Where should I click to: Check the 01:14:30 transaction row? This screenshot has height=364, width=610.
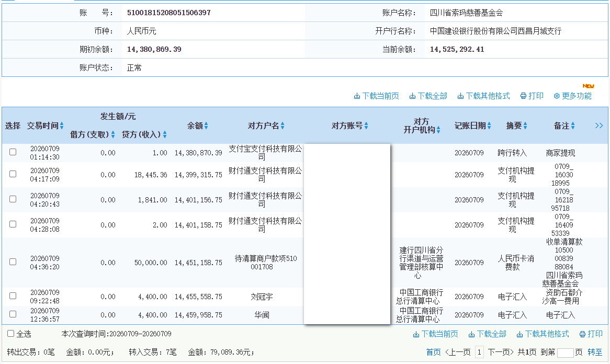click(13, 152)
